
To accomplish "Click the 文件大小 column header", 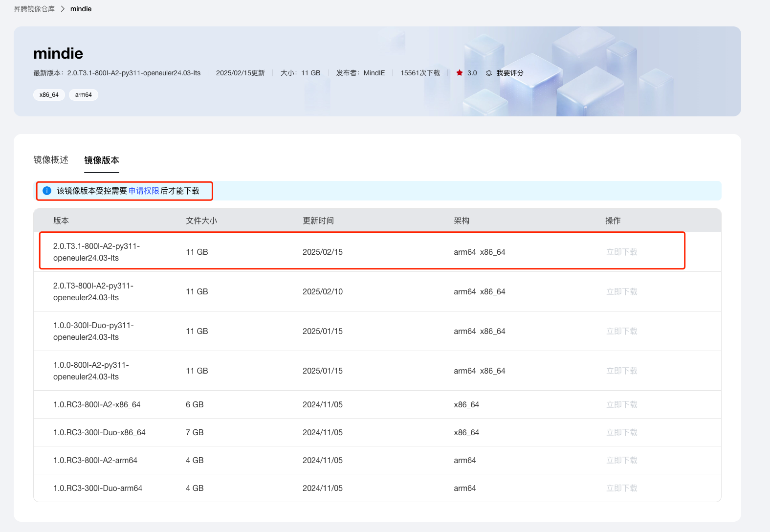I will click(x=201, y=221).
